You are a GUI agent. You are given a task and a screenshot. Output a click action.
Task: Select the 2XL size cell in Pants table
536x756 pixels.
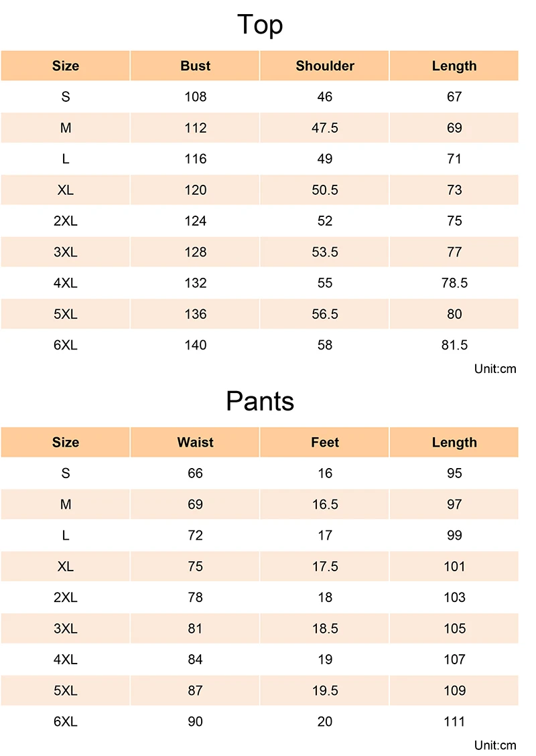66,597
